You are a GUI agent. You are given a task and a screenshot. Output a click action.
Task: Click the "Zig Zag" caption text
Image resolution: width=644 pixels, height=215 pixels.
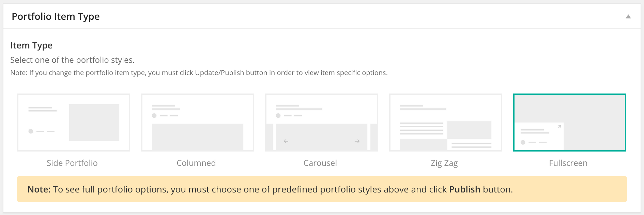pyautogui.click(x=444, y=163)
